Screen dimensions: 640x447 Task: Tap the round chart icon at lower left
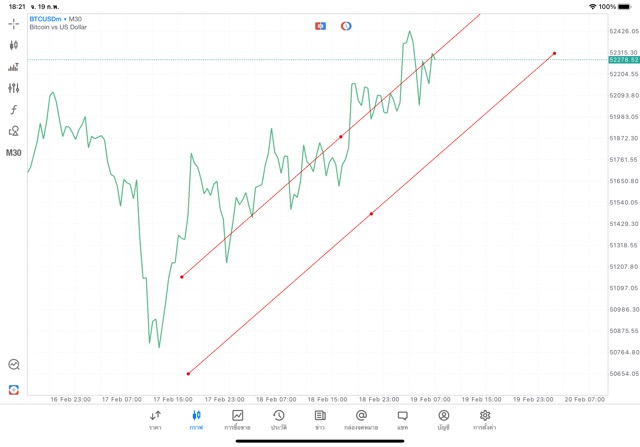click(x=14, y=366)
